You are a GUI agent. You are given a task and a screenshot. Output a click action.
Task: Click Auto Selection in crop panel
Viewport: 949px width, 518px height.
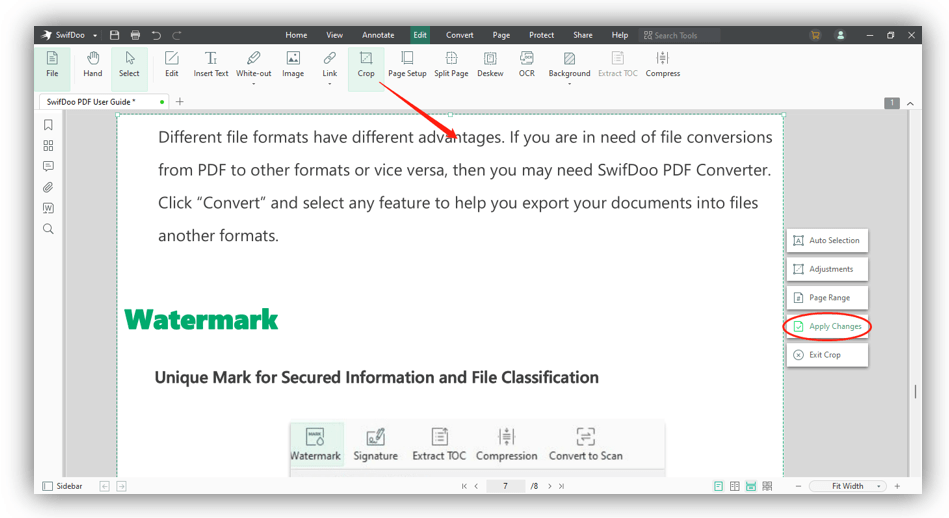[x=827, y=240]
